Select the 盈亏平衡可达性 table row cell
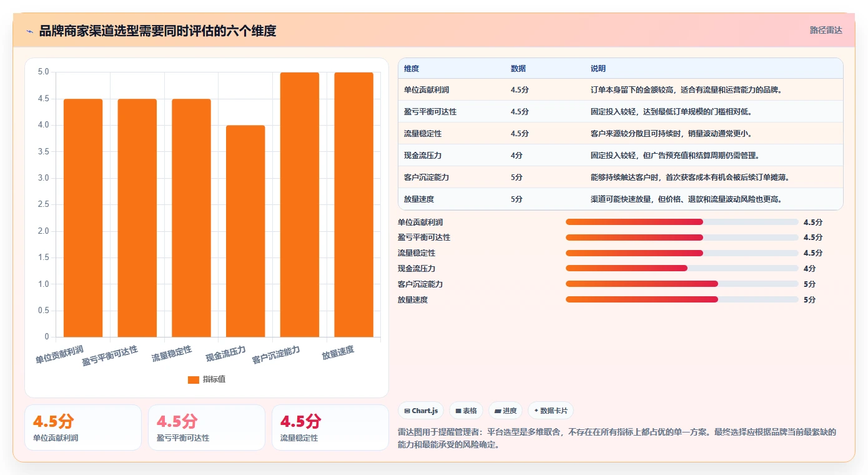868x475 pixels. [430, 112]
